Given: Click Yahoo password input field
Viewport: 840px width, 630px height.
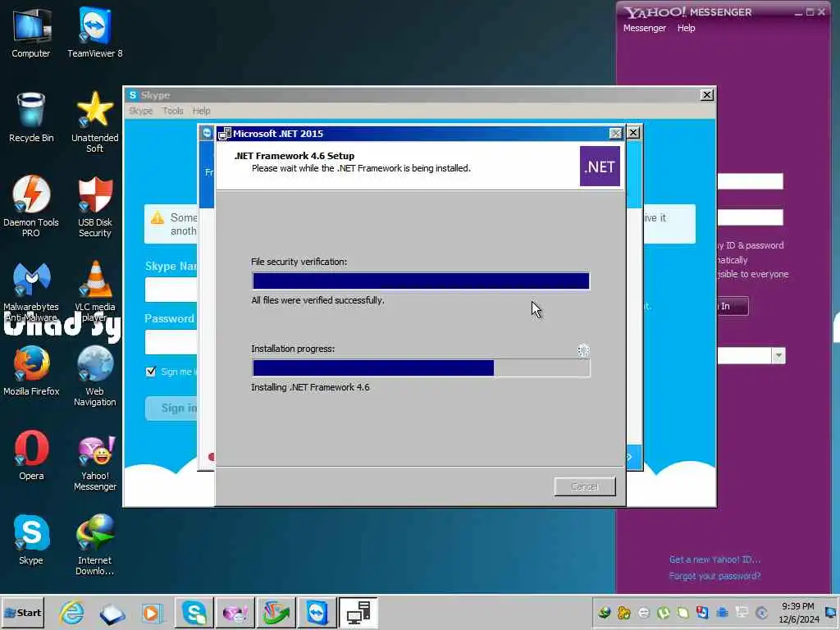Looking at the screenshot, I should click(x=750, y=217).
